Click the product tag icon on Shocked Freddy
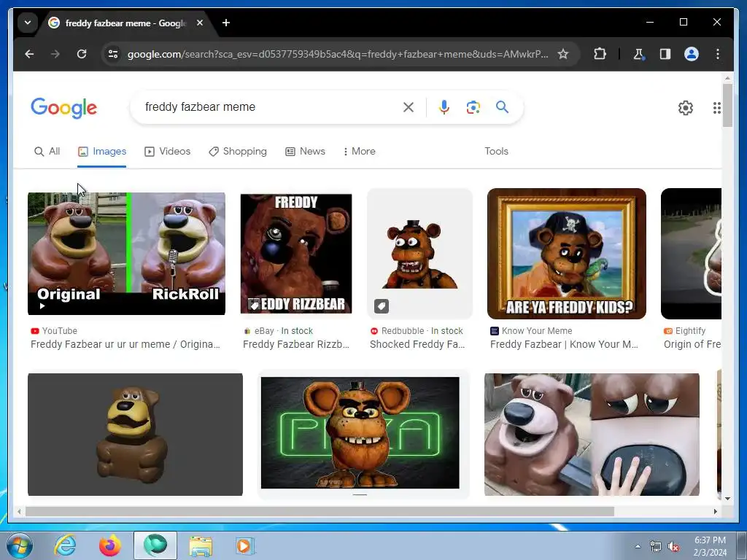Viewport: 747px width, 560px height. 381,306
